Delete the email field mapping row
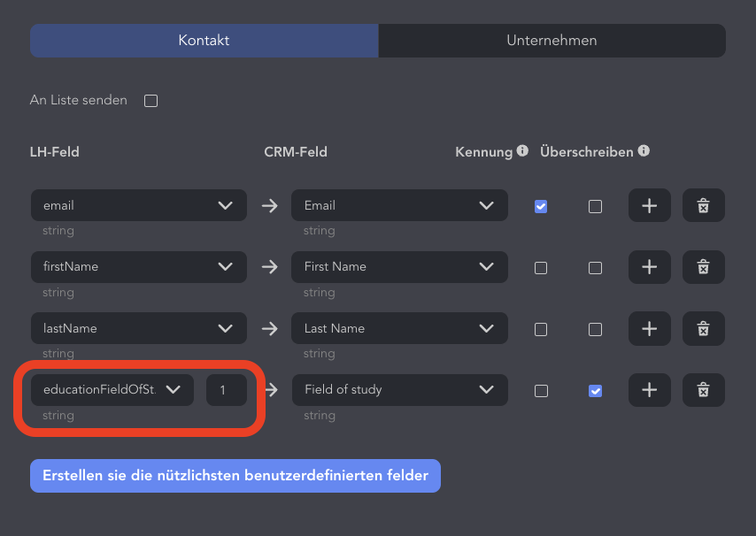 (x=704, y=205)
